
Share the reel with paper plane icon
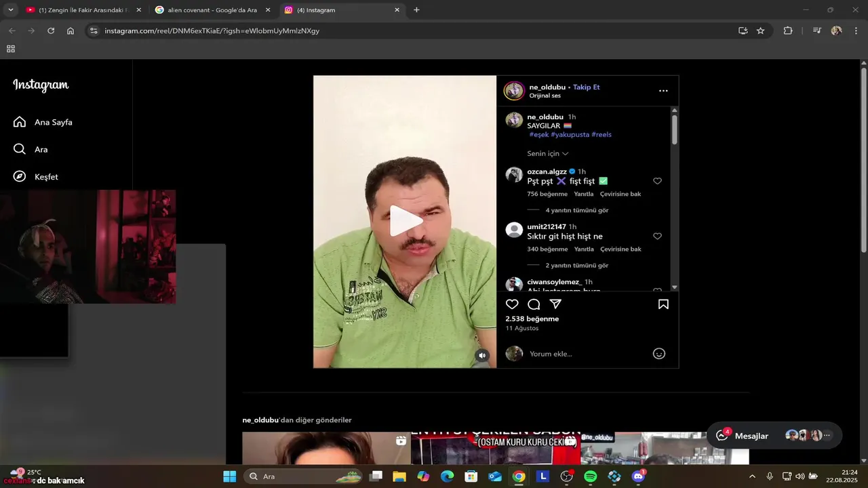click(x=555, y=304)
